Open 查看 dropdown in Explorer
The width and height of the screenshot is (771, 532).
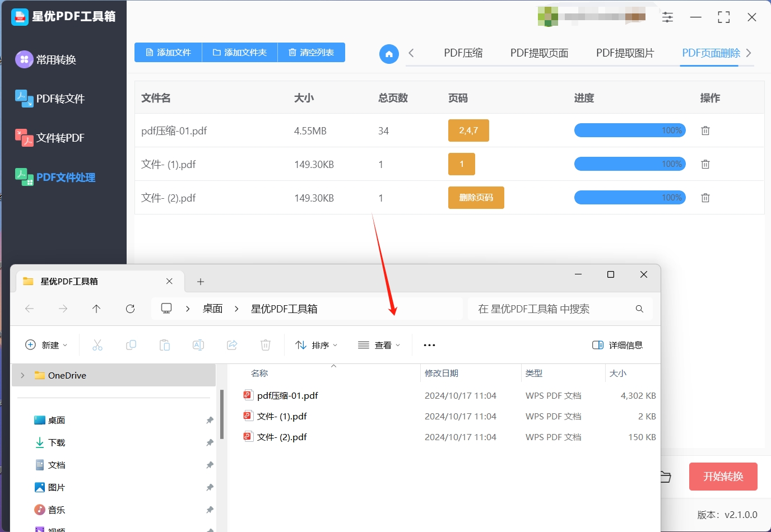379,345
